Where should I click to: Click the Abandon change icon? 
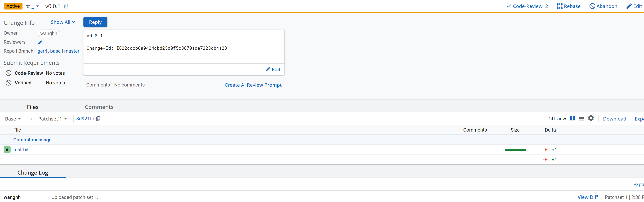pyautogui.click(x=592, y=6)
